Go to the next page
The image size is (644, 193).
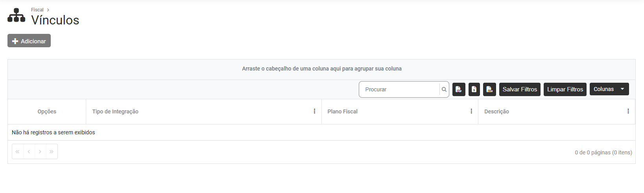tap(40, 152)
